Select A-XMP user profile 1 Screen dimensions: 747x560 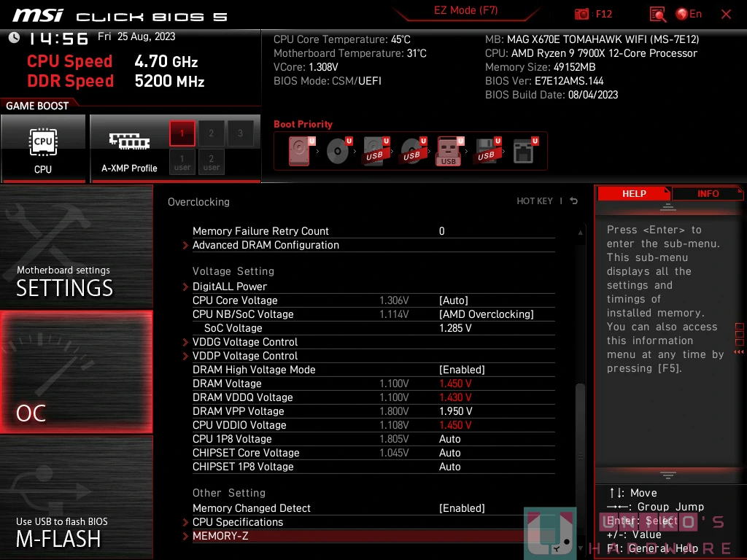[182, 163]
